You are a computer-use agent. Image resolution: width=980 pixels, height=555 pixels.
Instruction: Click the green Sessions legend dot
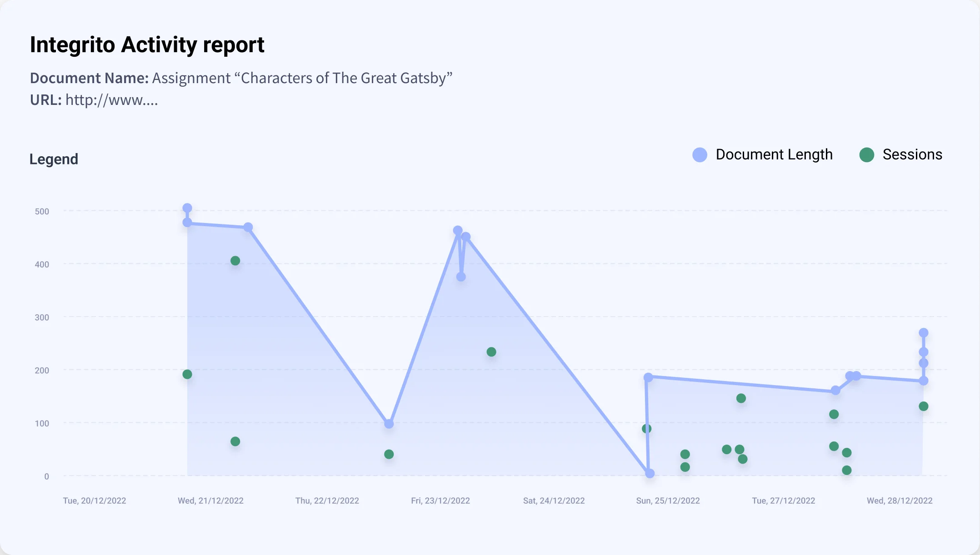coord(867,155)
